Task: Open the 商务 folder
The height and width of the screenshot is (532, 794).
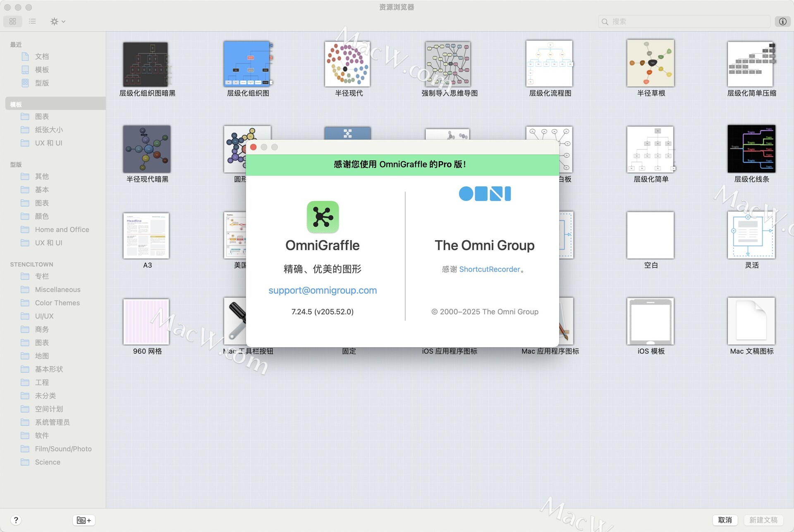Action: 42,329
